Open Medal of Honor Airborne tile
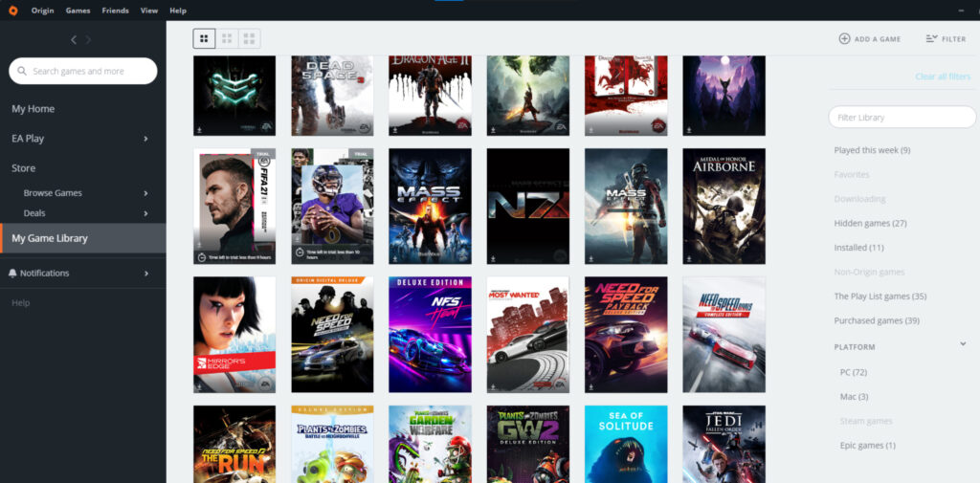This screenshot has width=980, height=483. tap(724, 207)
